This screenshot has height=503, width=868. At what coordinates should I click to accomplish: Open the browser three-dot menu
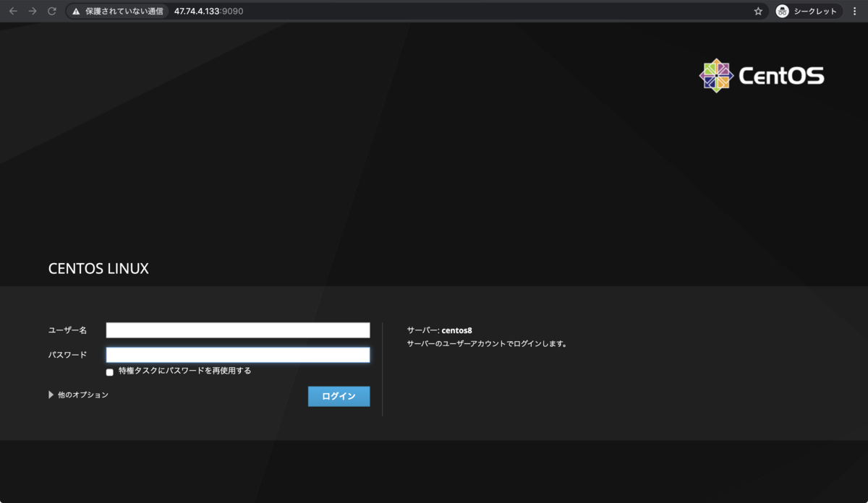tap(855, 12)
